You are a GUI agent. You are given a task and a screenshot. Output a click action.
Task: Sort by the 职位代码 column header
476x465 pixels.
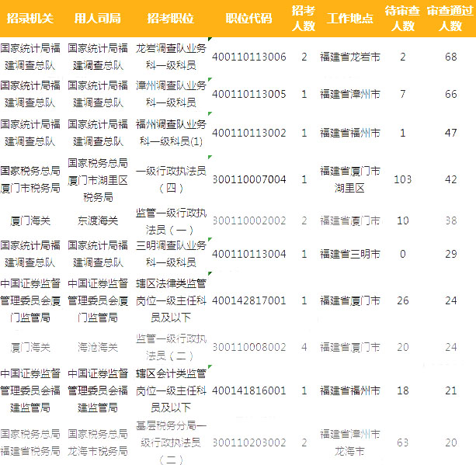(x=248, y=18)
